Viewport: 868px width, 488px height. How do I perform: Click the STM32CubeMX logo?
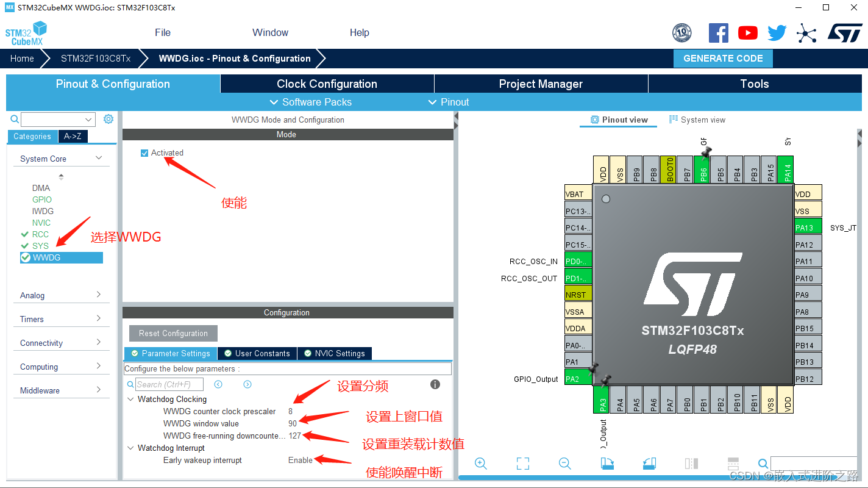[x=26, y=33]
